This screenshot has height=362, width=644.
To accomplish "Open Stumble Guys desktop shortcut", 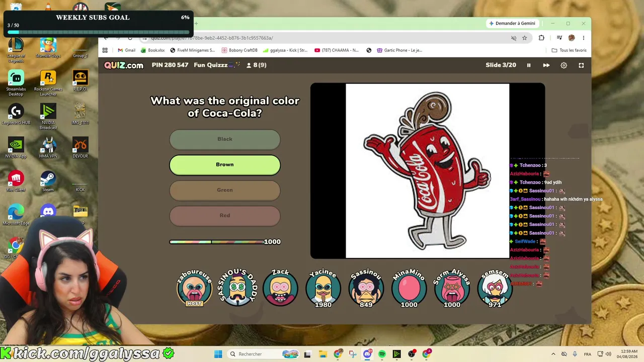I will tap(48, 48).
